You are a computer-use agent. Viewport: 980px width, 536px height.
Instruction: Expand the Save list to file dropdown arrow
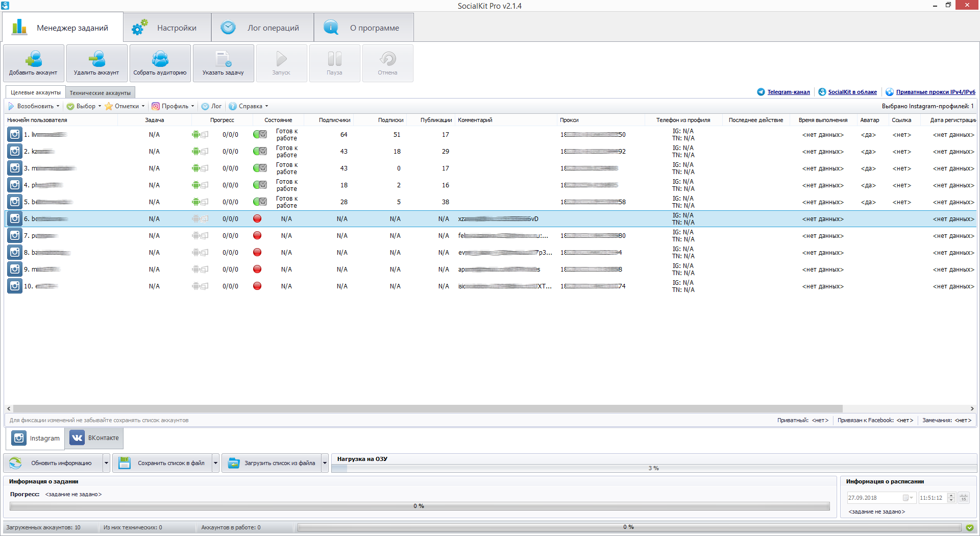click(215, 463)
